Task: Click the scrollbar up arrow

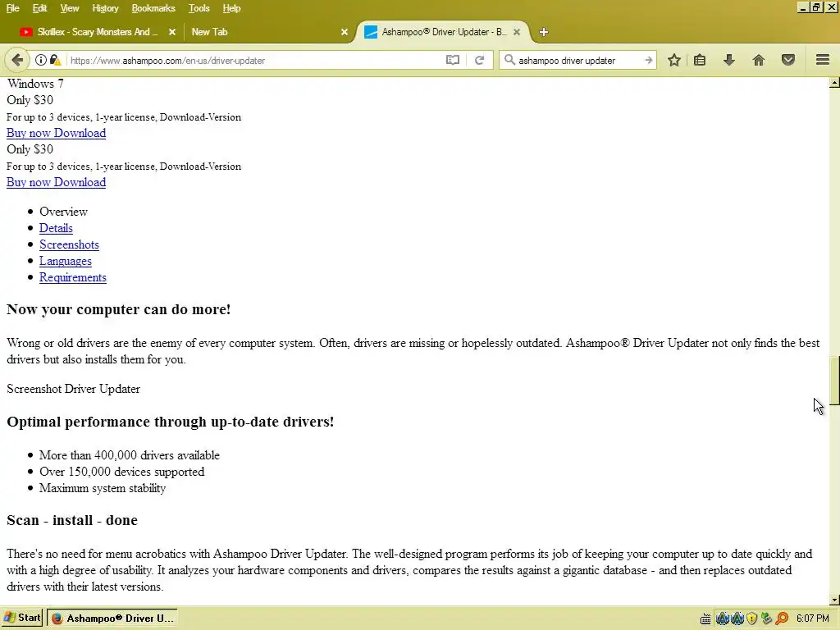Action: [834, 83]
